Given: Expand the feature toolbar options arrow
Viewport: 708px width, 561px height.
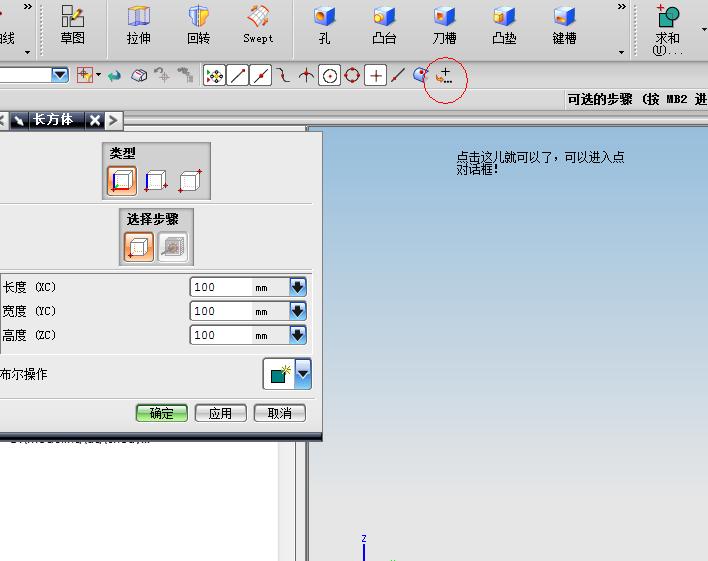Looking at the screenshot, I should [622, 52].
